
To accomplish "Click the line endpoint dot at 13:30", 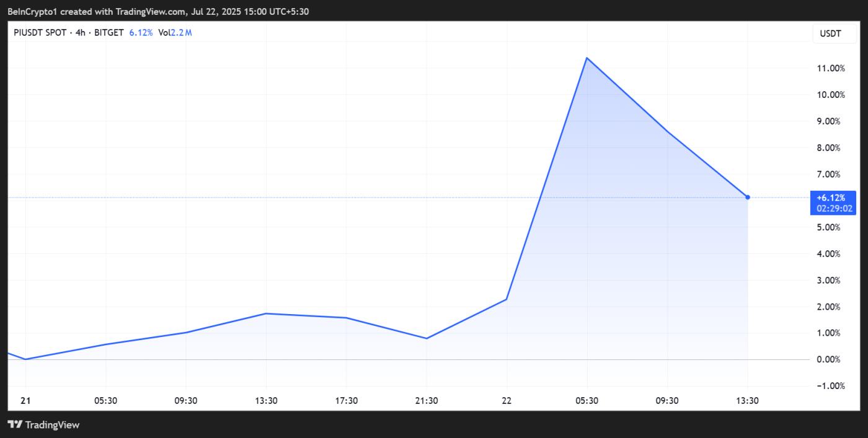I will pyautogui.click(x=748, y=197).
